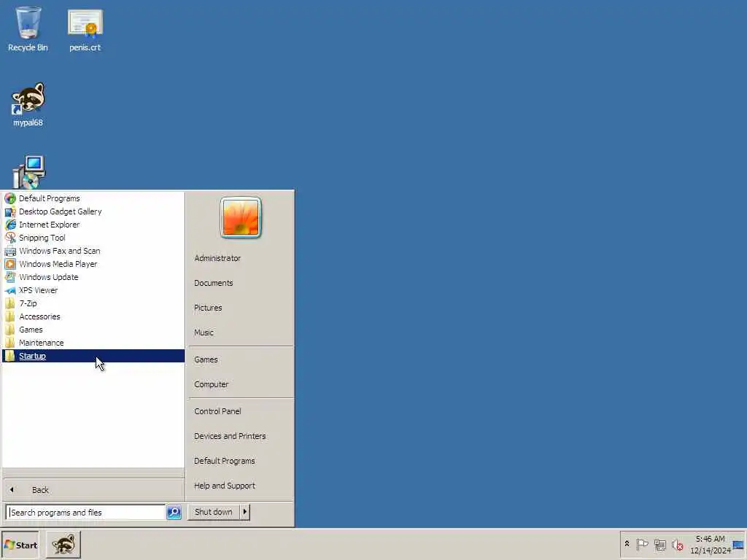Expand the highlighted Startup folder

point(93,356)
